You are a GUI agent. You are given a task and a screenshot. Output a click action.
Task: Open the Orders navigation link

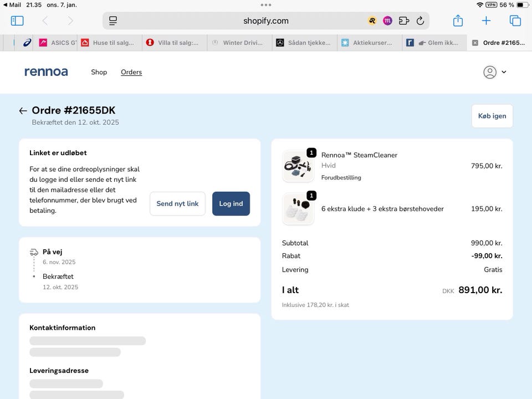pos(131,72)
